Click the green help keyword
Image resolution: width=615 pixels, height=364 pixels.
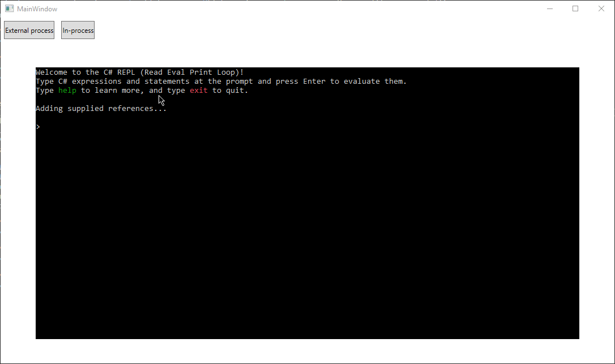[x=67, y=91]
